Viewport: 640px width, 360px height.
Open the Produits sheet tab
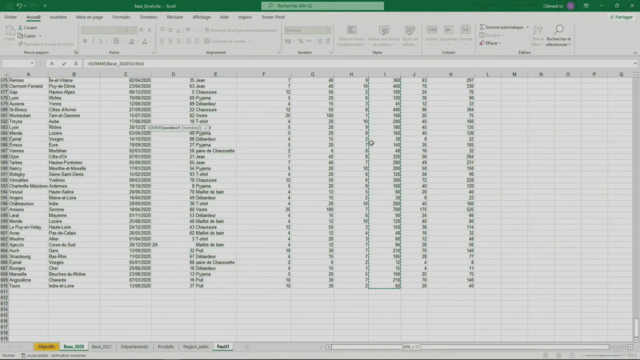[166, 347]
